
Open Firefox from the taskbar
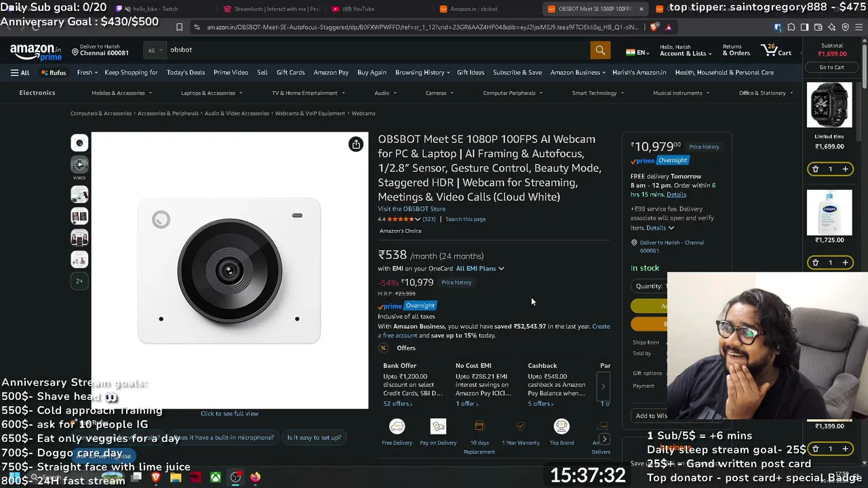pyautogui.click(x=255, y=477)
